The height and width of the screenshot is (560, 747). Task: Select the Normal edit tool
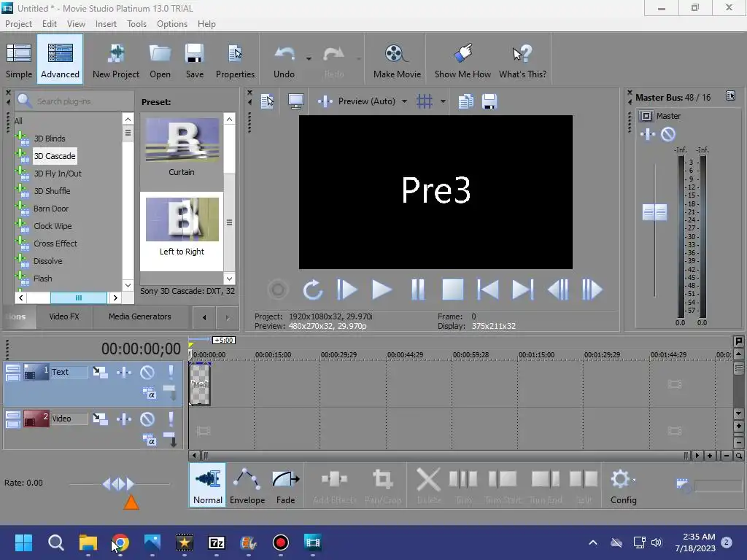pos(207,485)
